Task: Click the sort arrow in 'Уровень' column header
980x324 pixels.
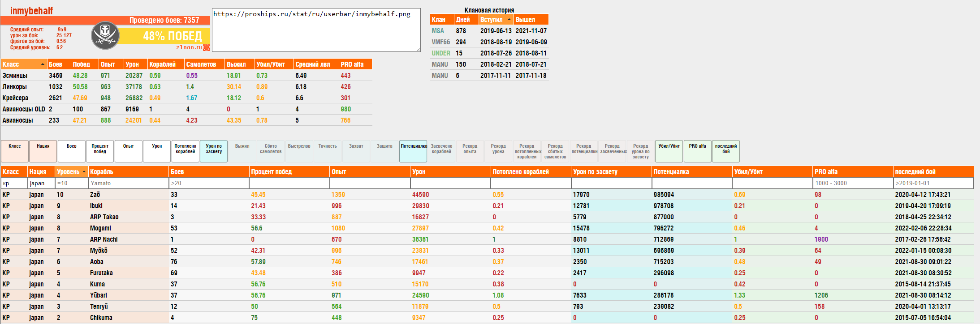Action: pyautogui.click(x=84, y=172)
